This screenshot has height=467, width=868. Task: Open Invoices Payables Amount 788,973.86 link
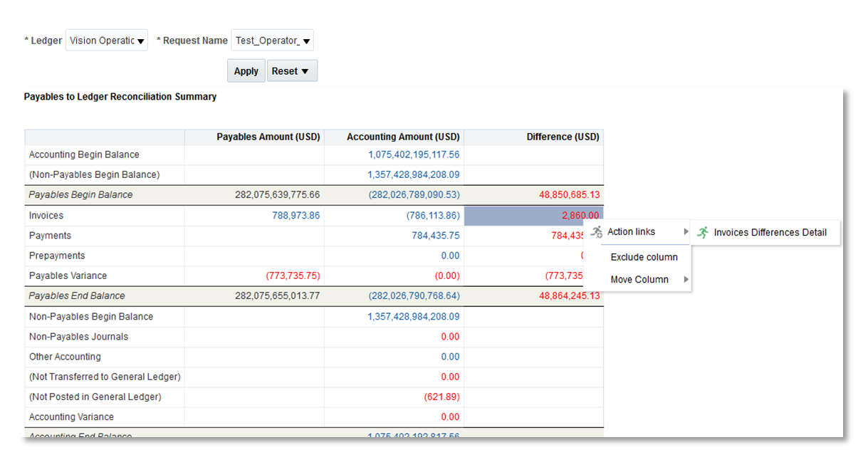[296, 215]
